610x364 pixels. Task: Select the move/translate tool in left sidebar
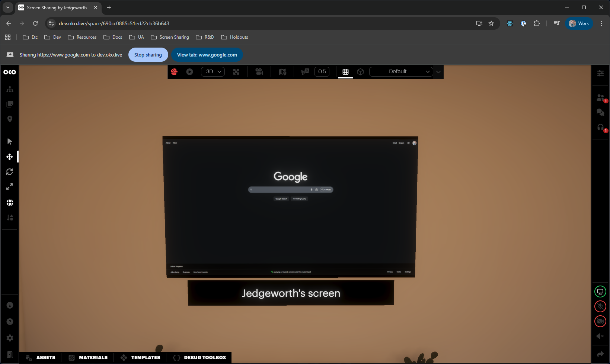point(10,157)
